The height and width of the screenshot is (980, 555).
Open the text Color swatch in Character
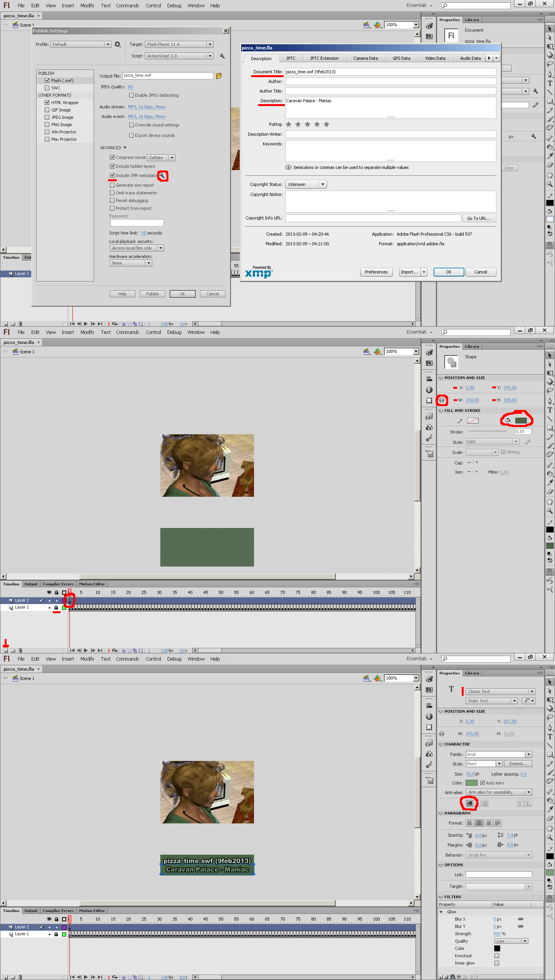(472, 783)
